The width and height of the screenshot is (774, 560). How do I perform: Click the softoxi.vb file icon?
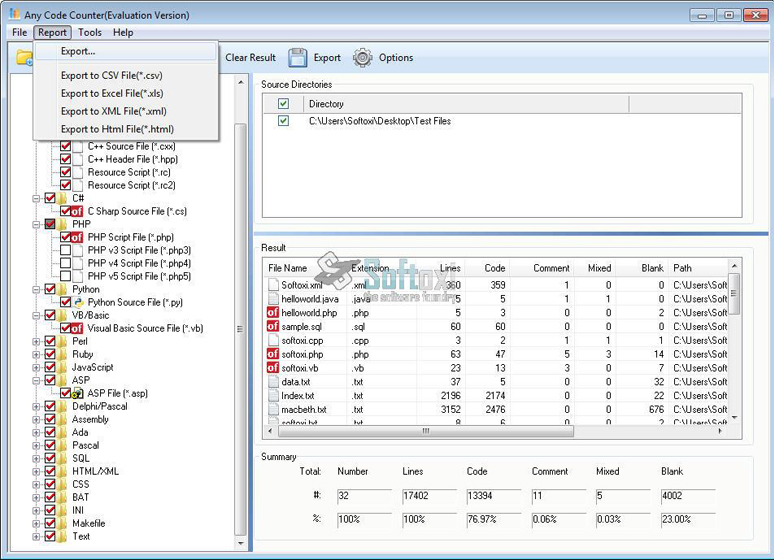[273, 368]
